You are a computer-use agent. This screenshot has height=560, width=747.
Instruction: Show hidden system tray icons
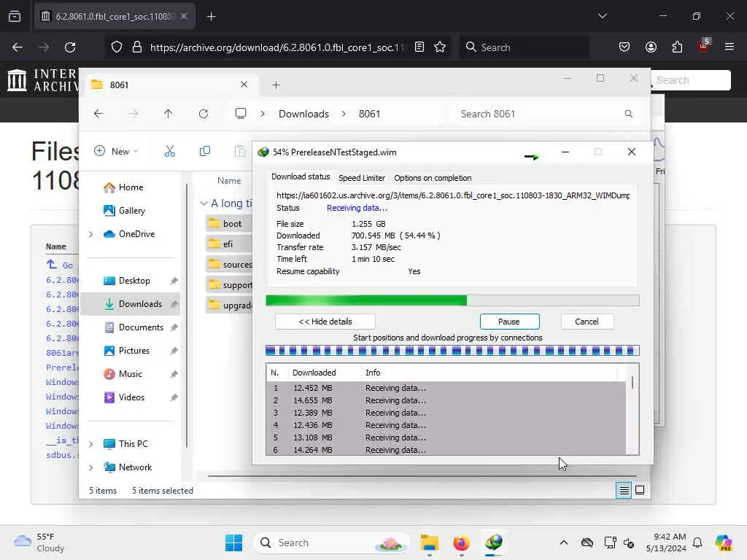pos(564,542)
